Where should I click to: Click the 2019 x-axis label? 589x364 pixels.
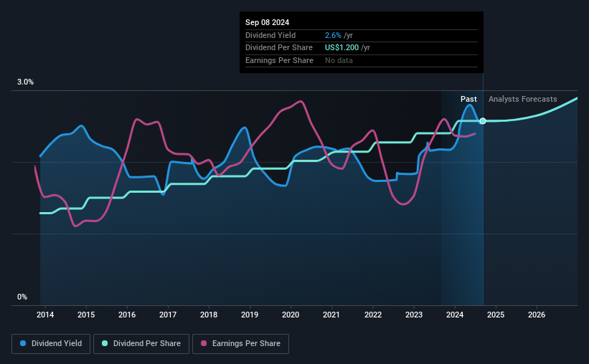point(250,315)
